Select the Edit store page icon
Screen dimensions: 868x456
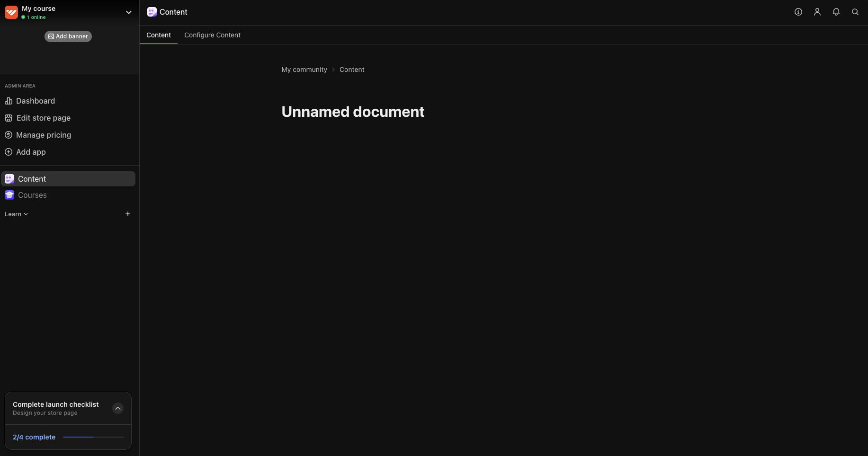click(x=9, y=118)
